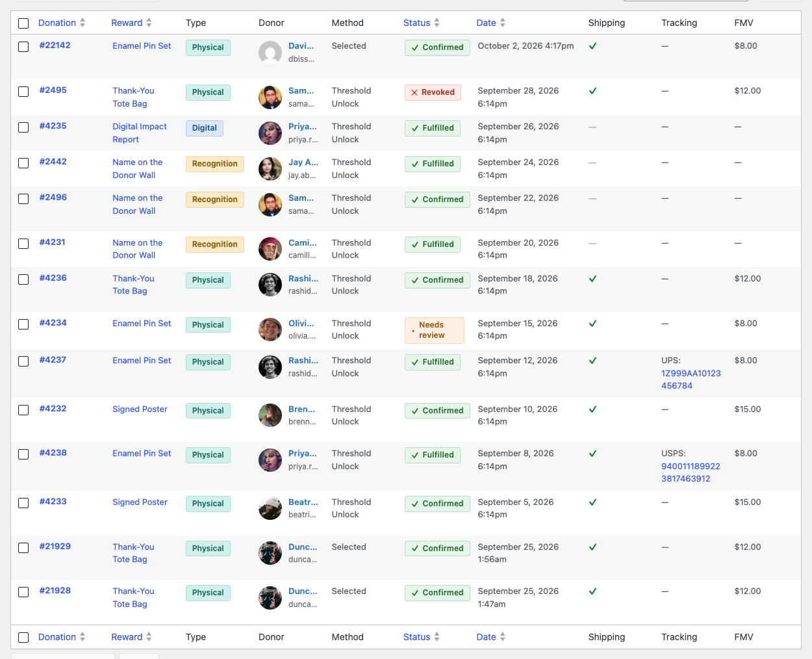Click Duncan's avatar in #21928 row
The image size is (812, 659).
(270, 598)
